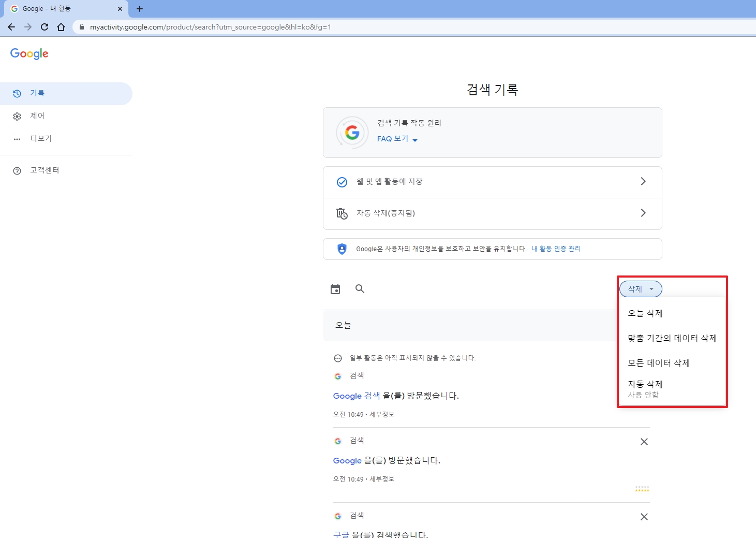Image resolution: width=756 pixels, height=538 pixels.
Task: Click the info bubble icon beside 일부 활동 notice
Action: point(338,358)
